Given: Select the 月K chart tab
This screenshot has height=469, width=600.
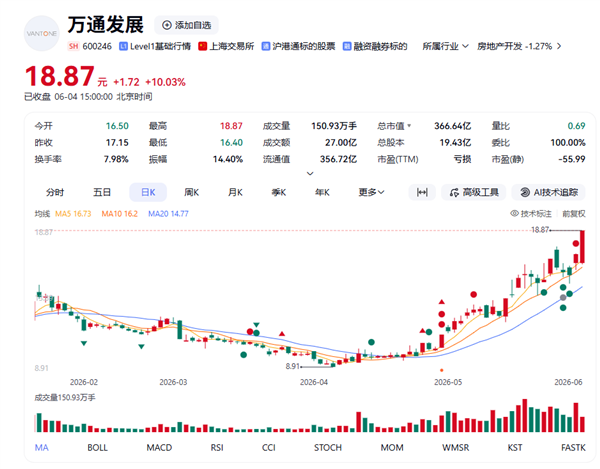Looking at the screenshot, I should (x=235, y=192).
